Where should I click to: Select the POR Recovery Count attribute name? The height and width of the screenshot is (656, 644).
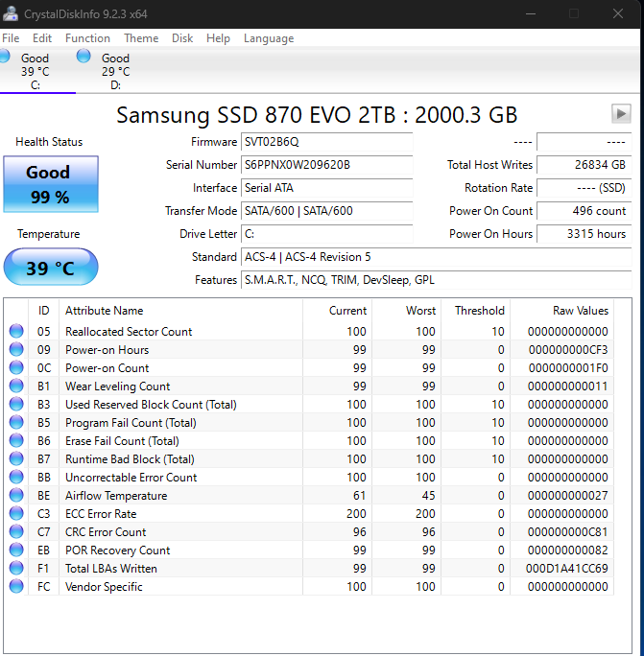coord(118,550)
